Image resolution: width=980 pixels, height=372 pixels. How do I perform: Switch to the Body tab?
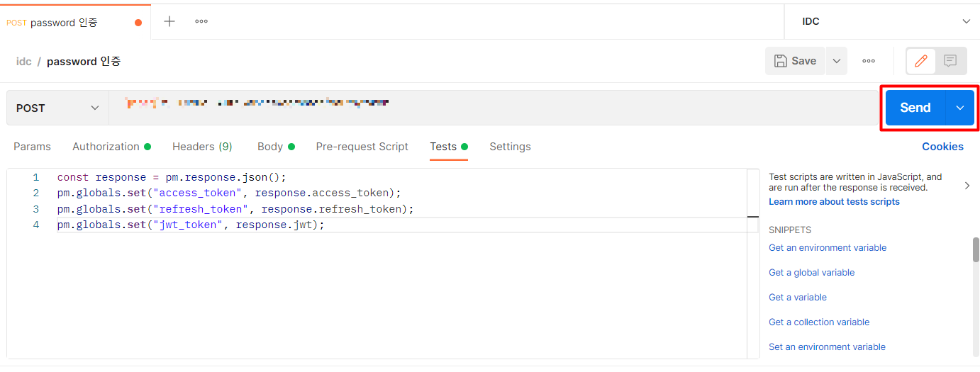(x=276, y=147)
